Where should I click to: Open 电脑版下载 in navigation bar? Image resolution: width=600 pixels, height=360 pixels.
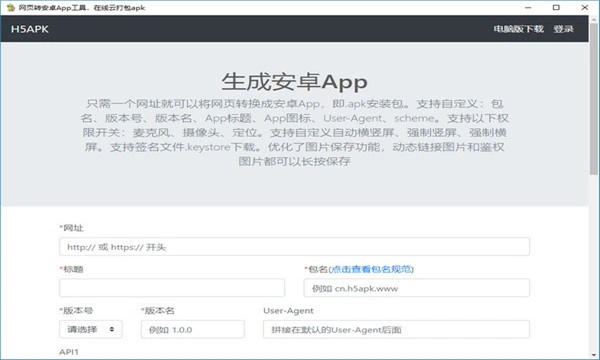pyautogui.click(x=518, y=29)
